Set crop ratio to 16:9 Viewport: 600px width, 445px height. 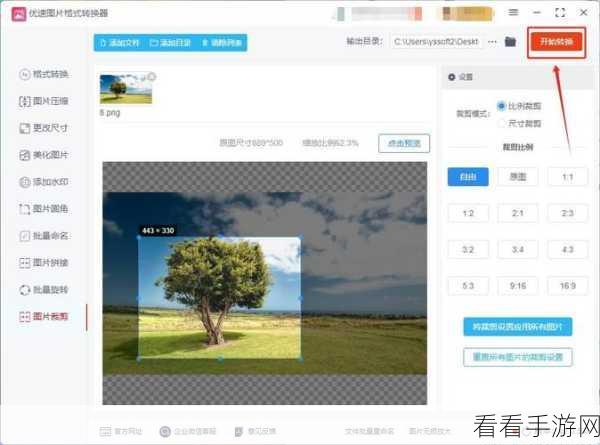point(567,286)
